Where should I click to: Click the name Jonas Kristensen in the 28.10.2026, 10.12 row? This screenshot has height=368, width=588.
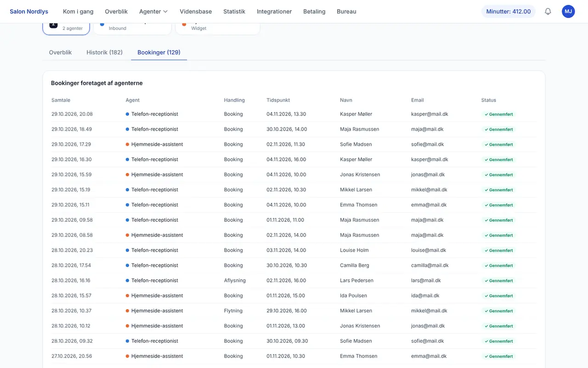point(360,327)
